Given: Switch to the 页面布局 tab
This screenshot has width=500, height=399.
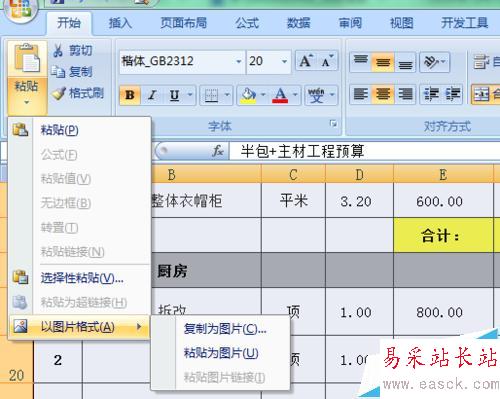Looking at the screenshot, I should pyautogui.click(x=184, y=23).
